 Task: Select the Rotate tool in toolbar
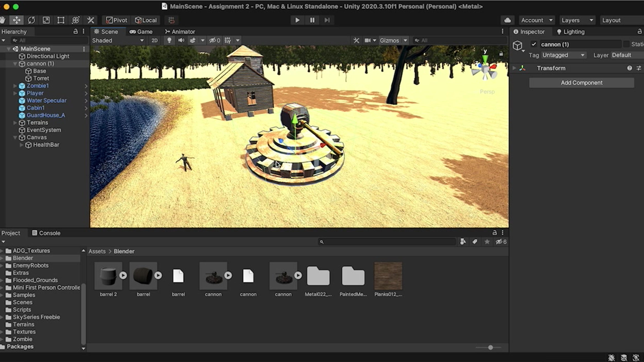click(x=31, y=20)
